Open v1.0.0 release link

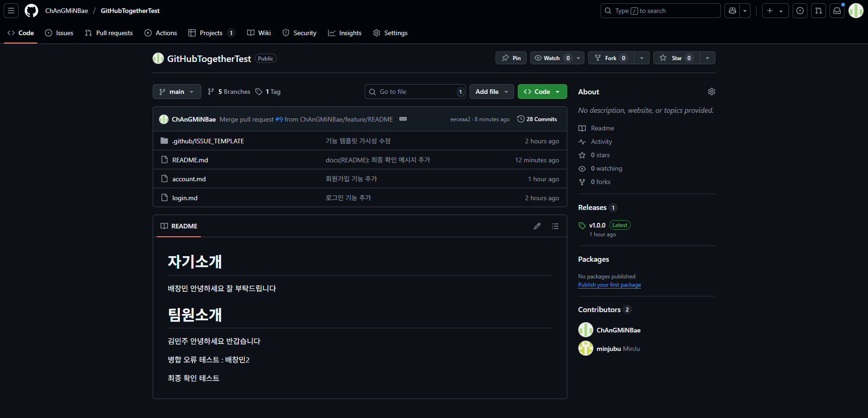pos(597,225)
